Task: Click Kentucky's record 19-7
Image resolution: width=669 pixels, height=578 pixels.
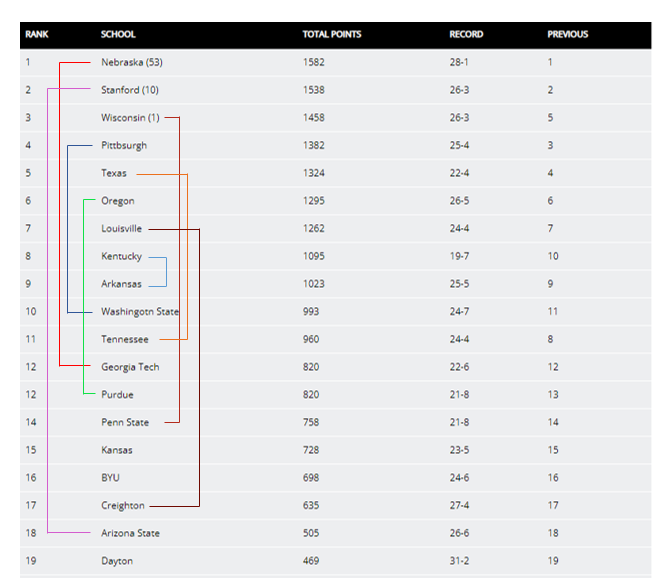Action: 459,256
